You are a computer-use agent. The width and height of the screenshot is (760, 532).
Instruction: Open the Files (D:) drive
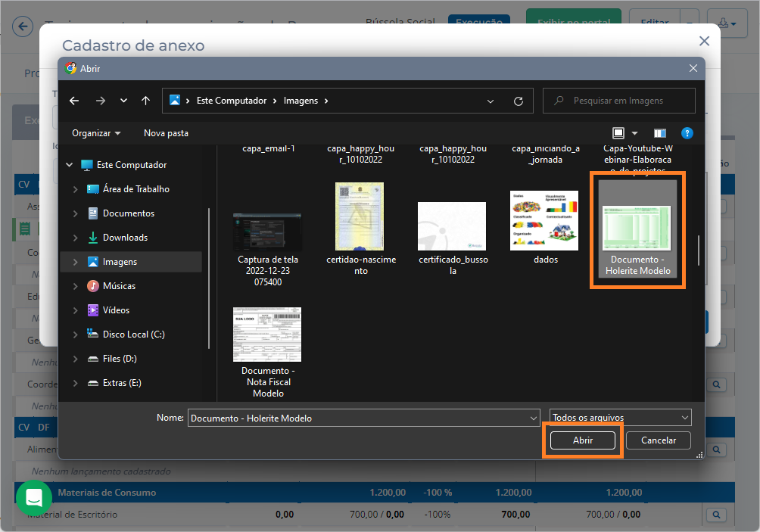click(x=120, y=359)
